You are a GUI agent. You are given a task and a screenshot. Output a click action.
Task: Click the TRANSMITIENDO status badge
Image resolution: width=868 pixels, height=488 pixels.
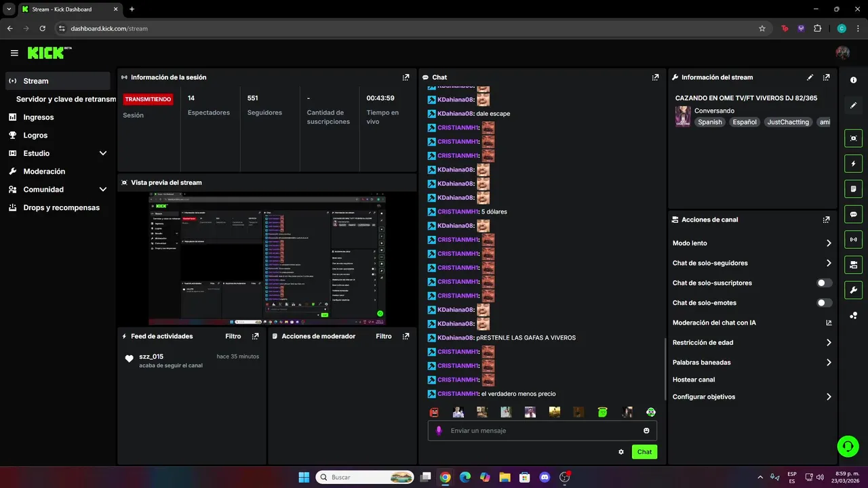tap(148, 99)
